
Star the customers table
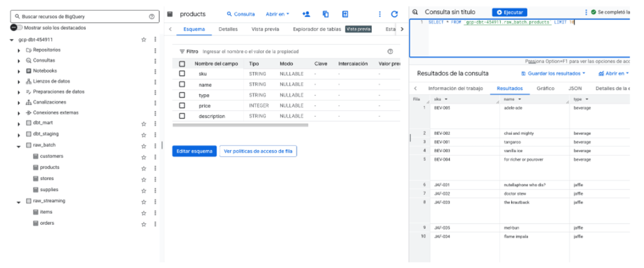point(144,157)
